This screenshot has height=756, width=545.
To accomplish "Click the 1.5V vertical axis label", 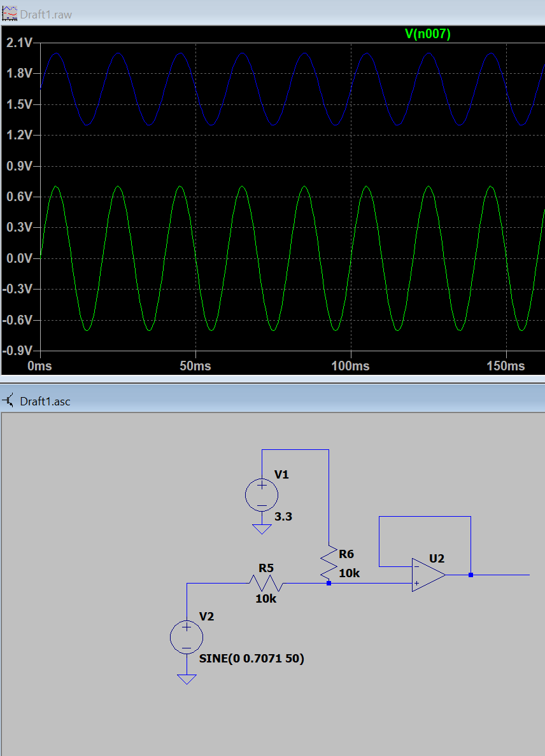I will tap(19, 104).
